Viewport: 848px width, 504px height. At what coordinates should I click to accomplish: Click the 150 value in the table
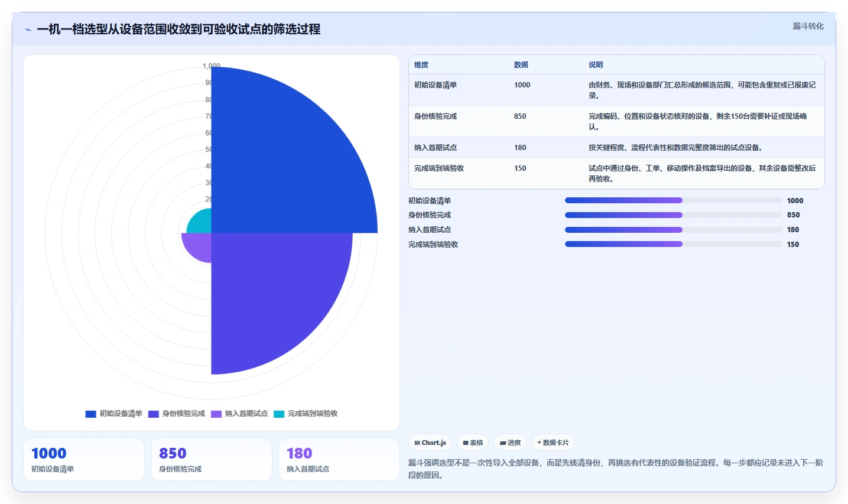pos(520,168)
